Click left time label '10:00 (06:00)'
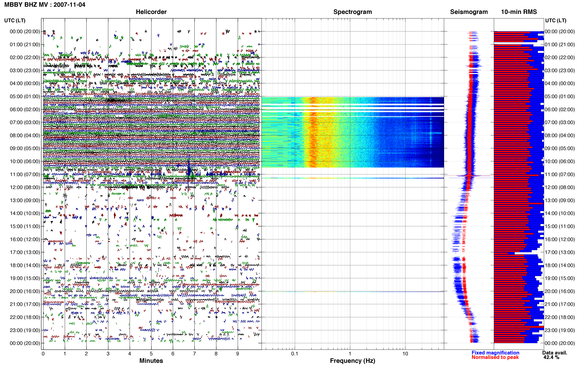Screen dimensions: 588x368 (x=25, y=161)
